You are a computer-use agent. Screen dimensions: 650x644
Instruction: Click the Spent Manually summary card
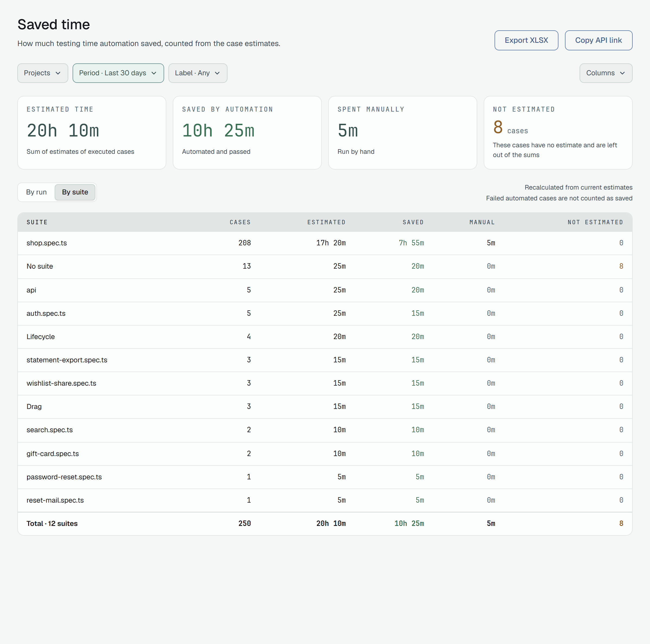tap(403, 133)
